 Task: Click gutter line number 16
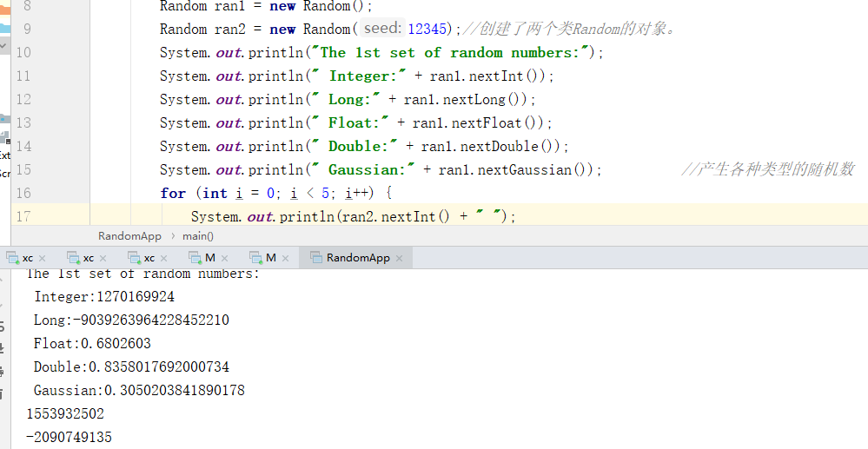[23, 193]
